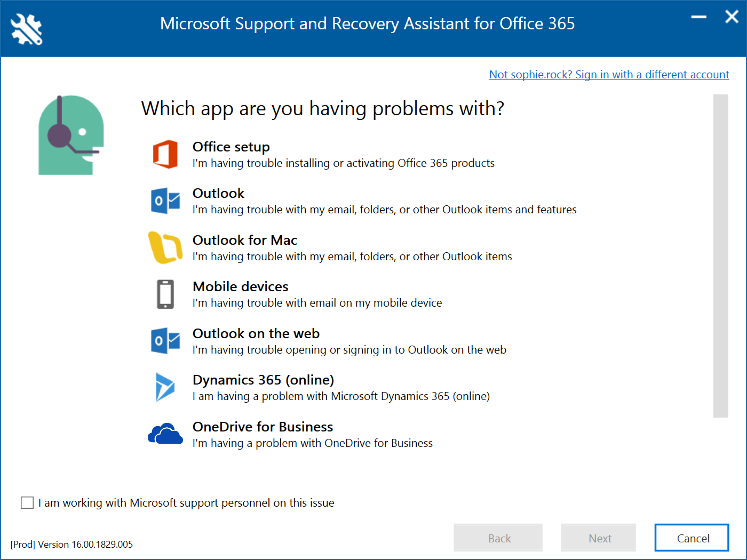The image size is (747, 560).
Task: Pick the Dynamics 365 (online) heading
Action: click(263, 380)
